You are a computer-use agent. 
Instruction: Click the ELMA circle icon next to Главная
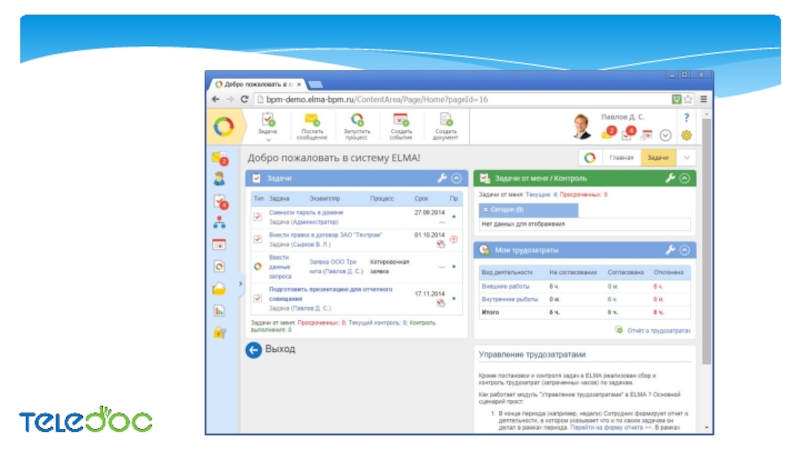coord(590,158)
